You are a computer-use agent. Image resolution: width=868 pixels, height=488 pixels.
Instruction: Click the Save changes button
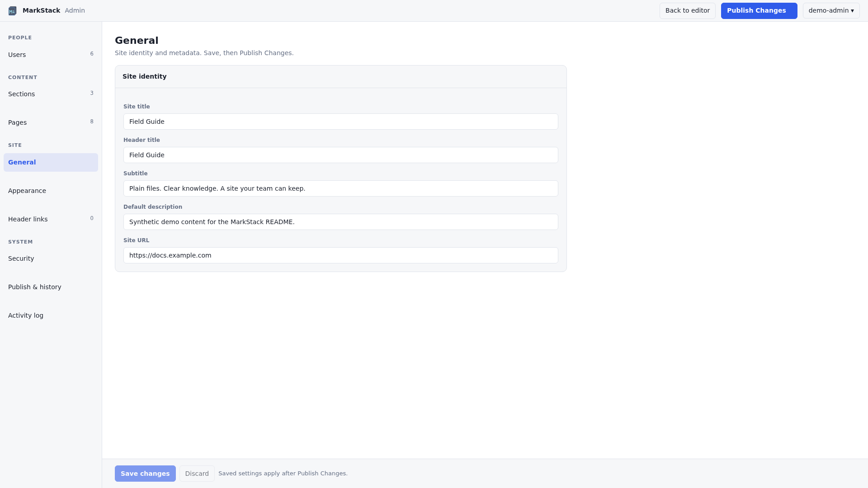145,474
